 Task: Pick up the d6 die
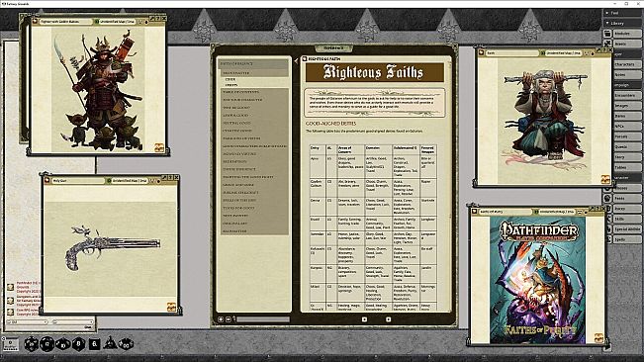(94, 344)
